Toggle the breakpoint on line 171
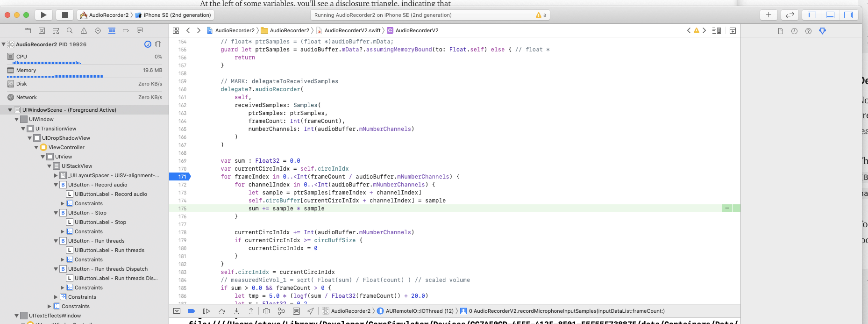 click(x=181, y=177)
